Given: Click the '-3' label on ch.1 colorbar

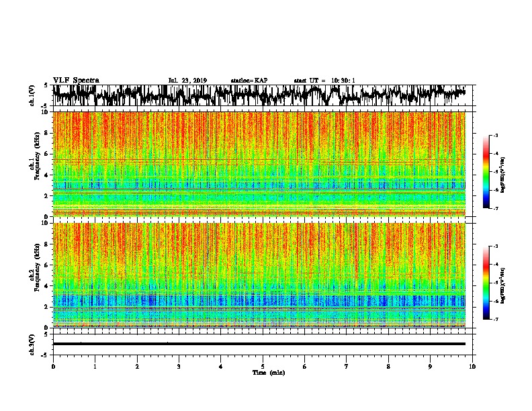Looking at the screenshot, I should click(x=495, y=135).
